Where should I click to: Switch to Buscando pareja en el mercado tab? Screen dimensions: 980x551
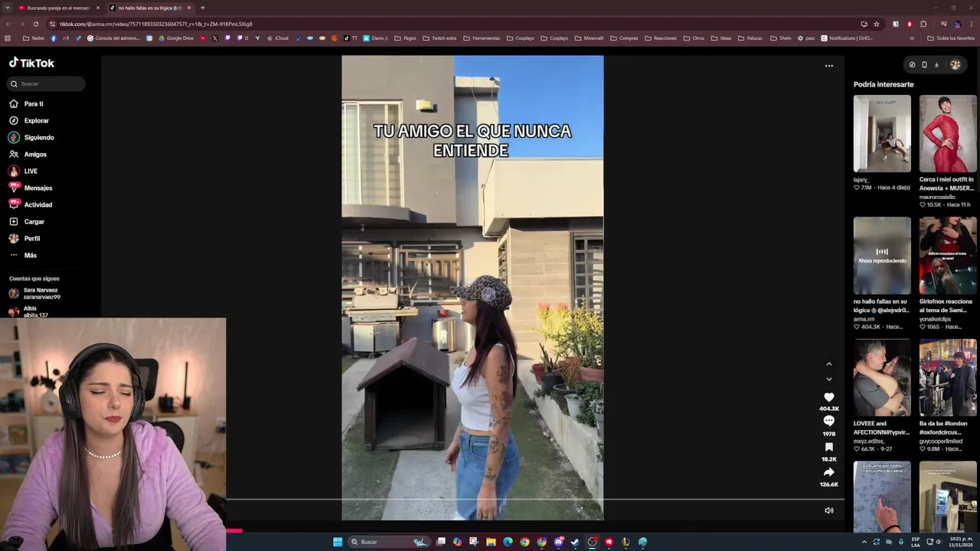59,8
